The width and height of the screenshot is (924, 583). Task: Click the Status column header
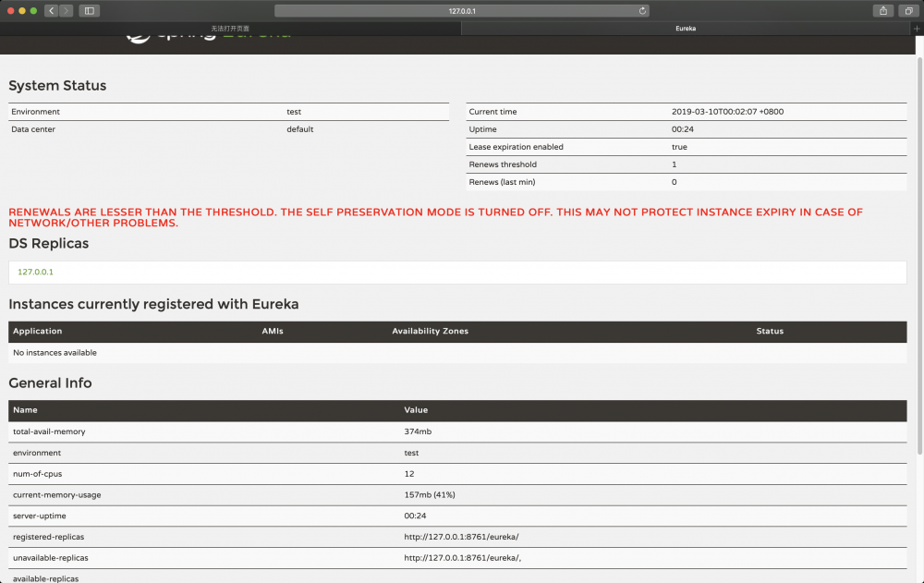(x=769, y=331)
